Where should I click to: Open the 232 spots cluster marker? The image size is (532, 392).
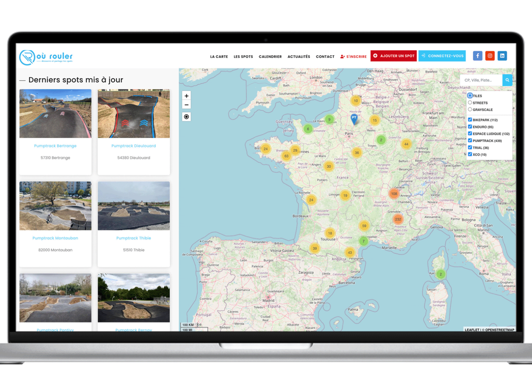398,219
